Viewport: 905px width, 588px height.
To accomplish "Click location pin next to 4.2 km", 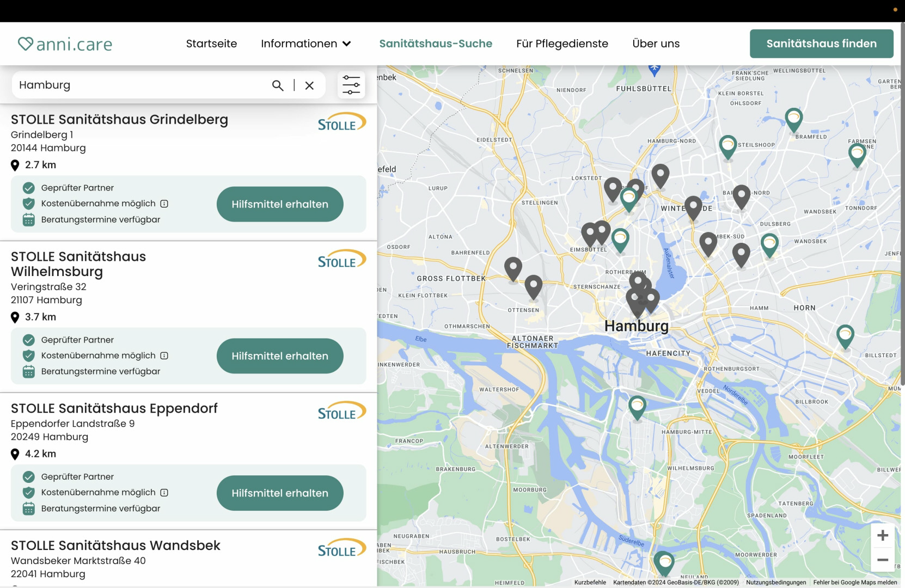I will [15, 454].
